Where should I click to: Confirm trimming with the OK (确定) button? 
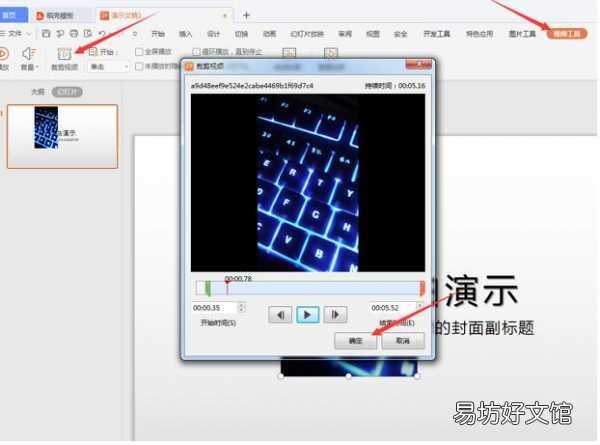pos(356,341)
